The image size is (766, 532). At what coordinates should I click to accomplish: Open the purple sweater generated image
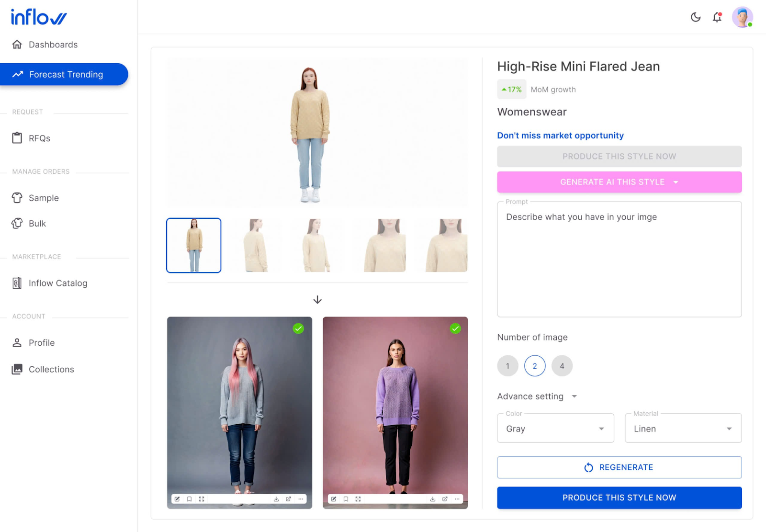click(395, 413)
